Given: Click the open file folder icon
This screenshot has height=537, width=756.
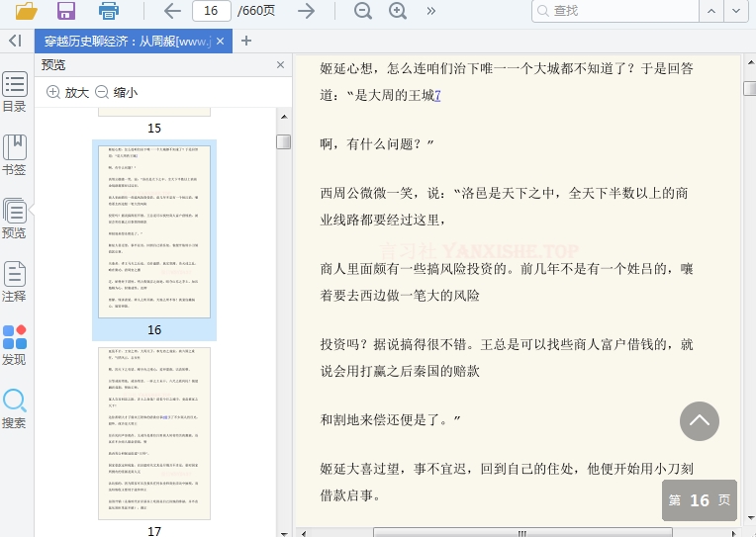Looking at the screenshot, I should pyautogui.click(x=26, y=11).
